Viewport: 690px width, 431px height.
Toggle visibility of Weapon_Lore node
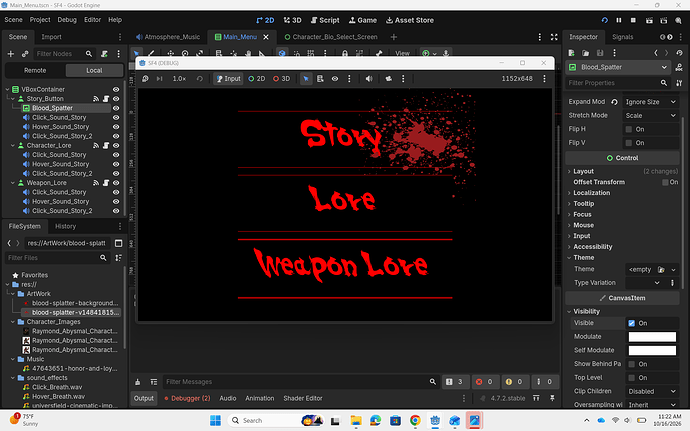click(116, 183)
